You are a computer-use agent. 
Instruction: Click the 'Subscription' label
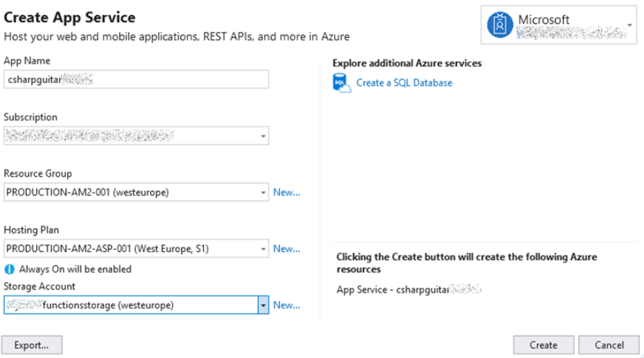click(30, 118)
